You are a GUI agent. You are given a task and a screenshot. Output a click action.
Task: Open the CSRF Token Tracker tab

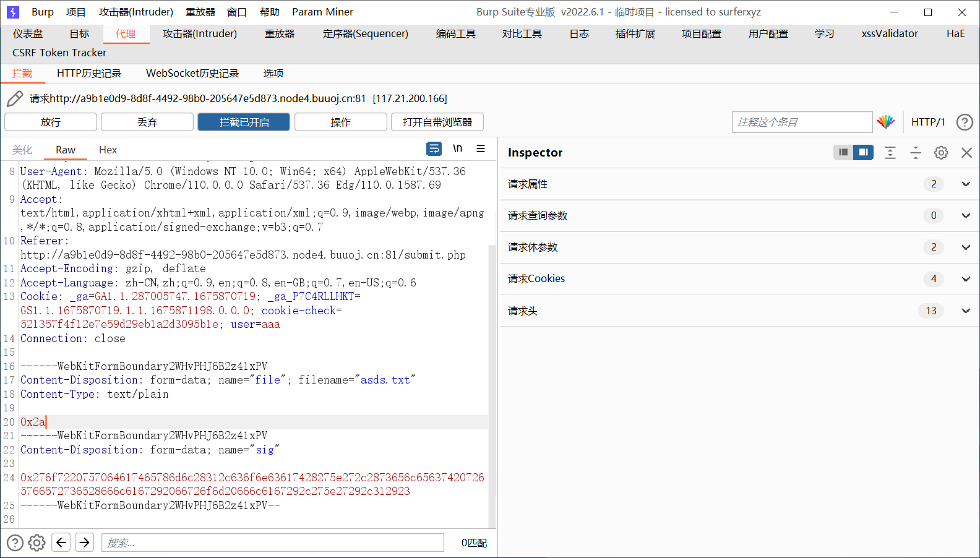pos(59,53)
